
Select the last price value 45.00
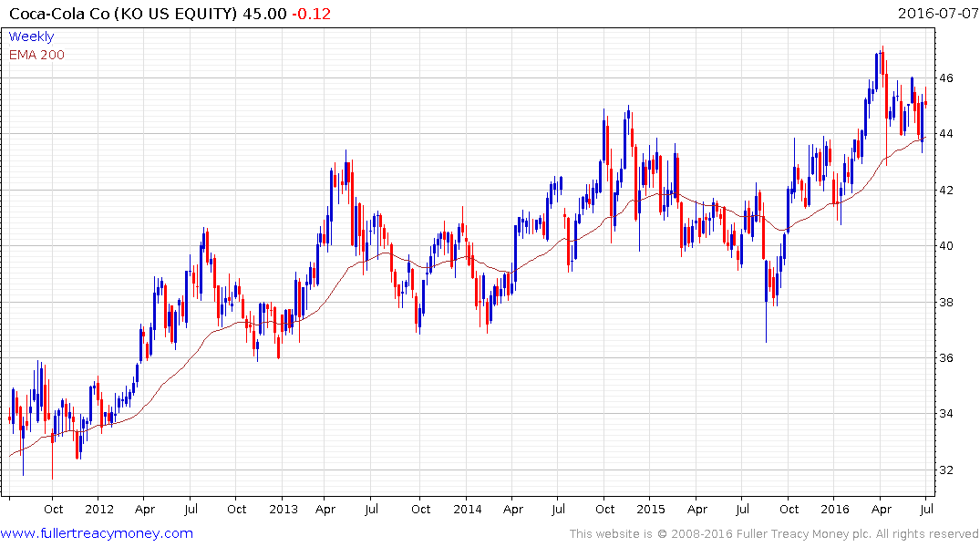click(x=264, y=13)
